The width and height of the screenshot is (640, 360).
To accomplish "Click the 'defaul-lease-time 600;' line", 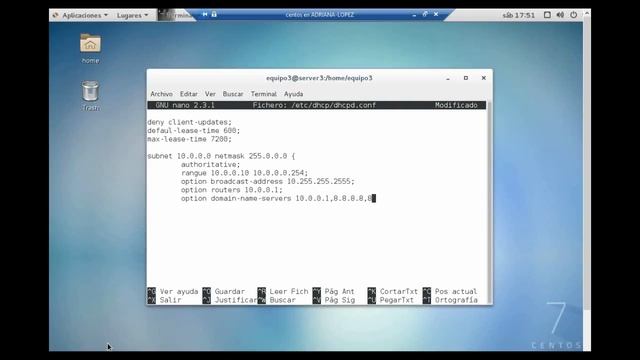I will (x=194, y=131).
